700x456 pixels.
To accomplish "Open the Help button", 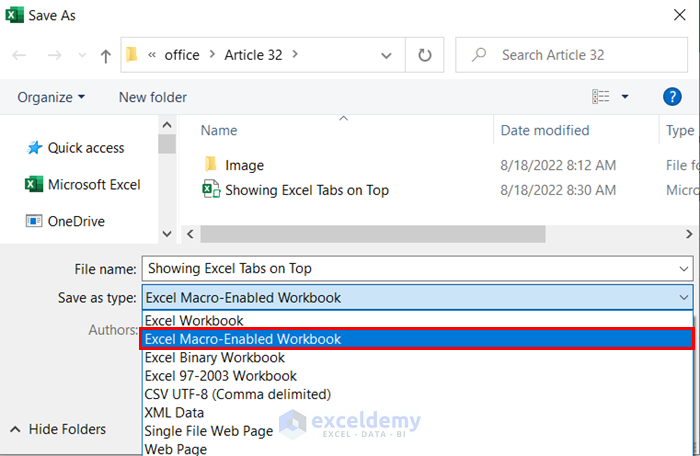I will pos(672,96).
